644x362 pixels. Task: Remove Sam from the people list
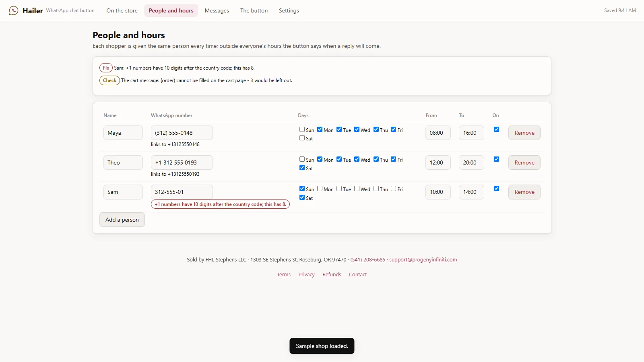pos(524,192)
